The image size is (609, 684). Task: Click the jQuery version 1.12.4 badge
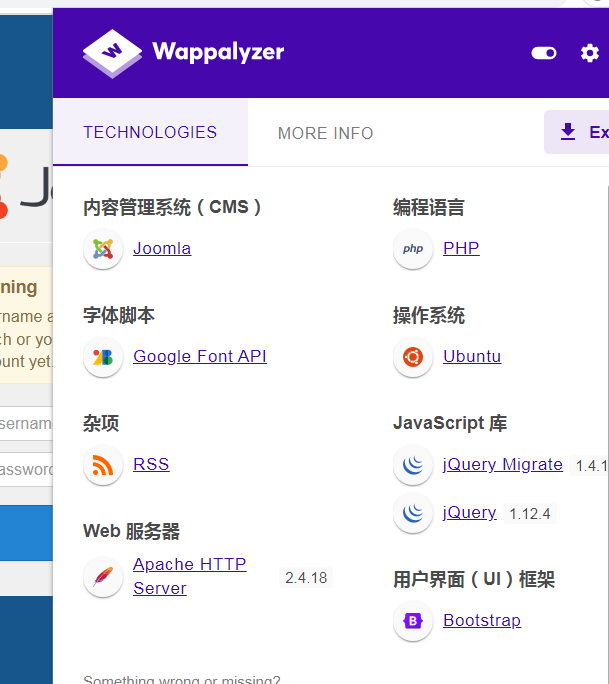pos(530,513)
